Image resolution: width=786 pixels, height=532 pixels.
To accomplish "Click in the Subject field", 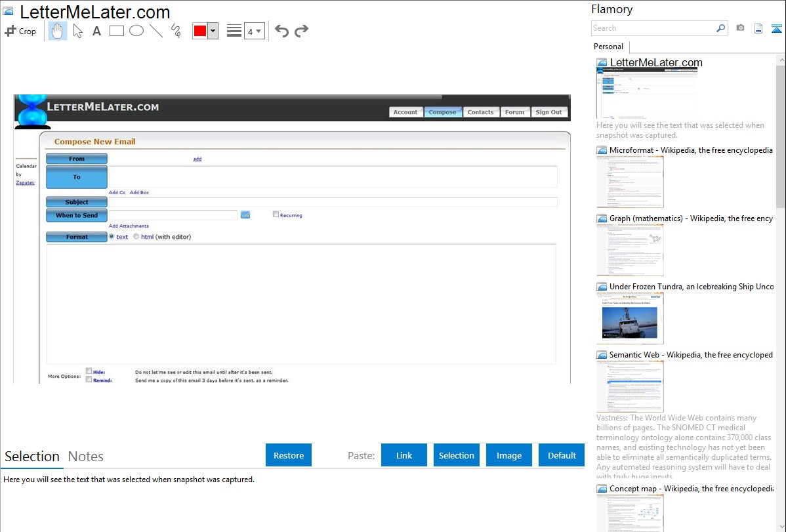I will (x=333, y=202).
